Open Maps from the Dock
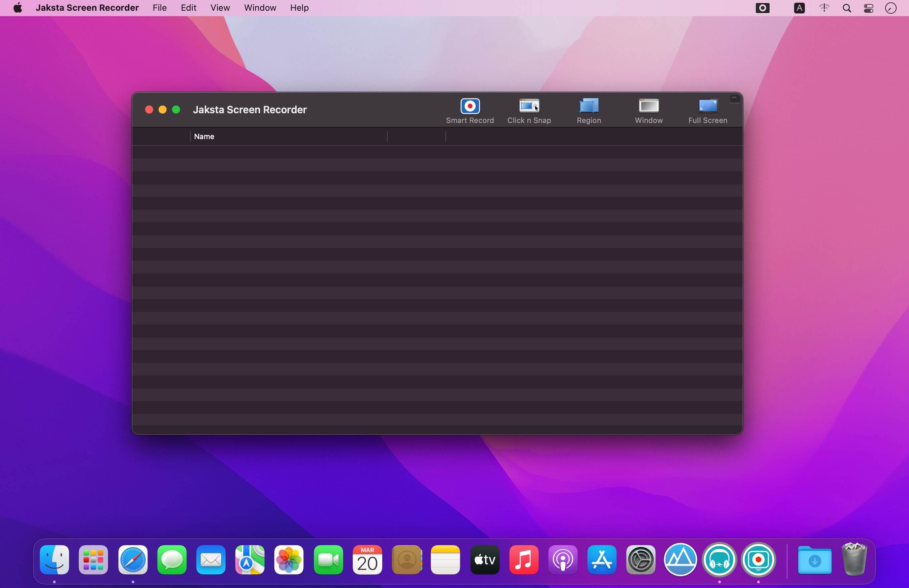This screenshot has width=909, height=588. [x=250, y=559]
